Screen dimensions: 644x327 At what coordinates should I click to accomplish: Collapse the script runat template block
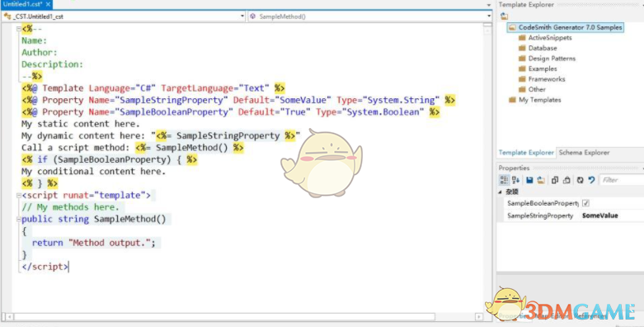click(x=19, y=196)
